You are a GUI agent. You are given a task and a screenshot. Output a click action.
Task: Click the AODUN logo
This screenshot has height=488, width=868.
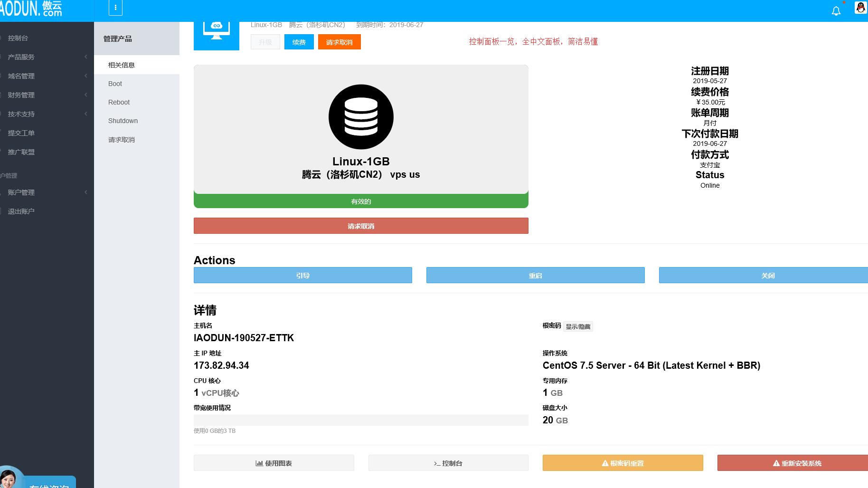tap(31, 9)
